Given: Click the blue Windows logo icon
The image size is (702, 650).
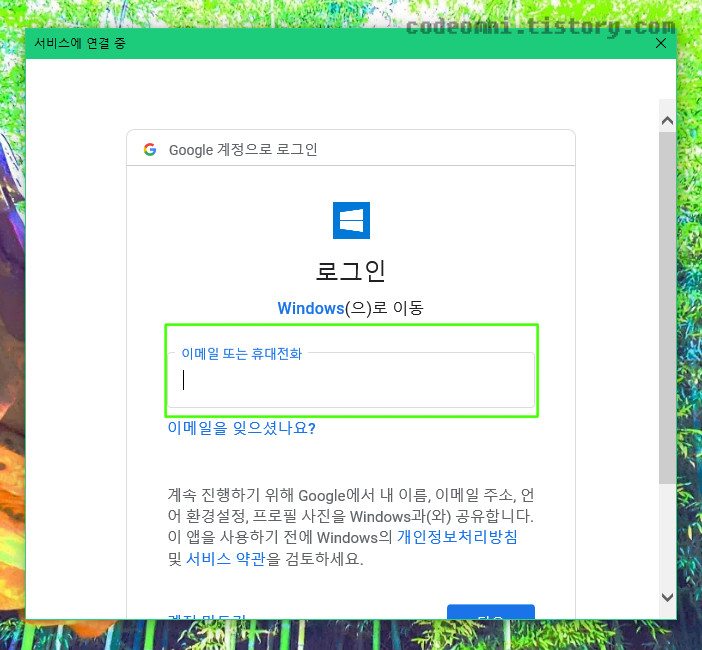Looking at the screenshot, I should (351, 220).
